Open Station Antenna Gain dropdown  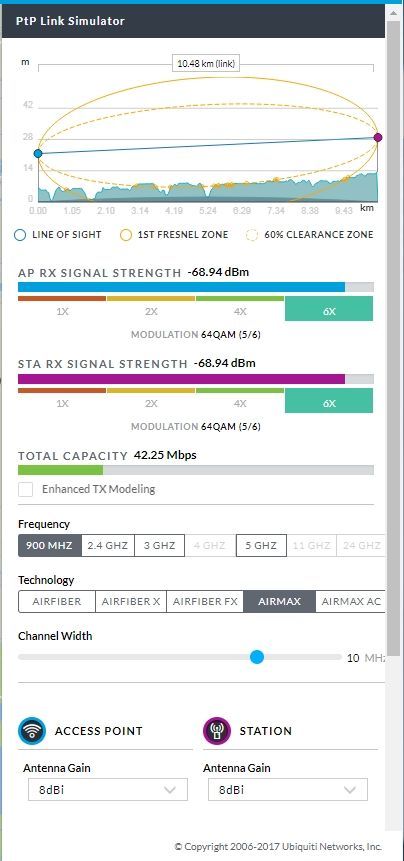tap(288, 790)
